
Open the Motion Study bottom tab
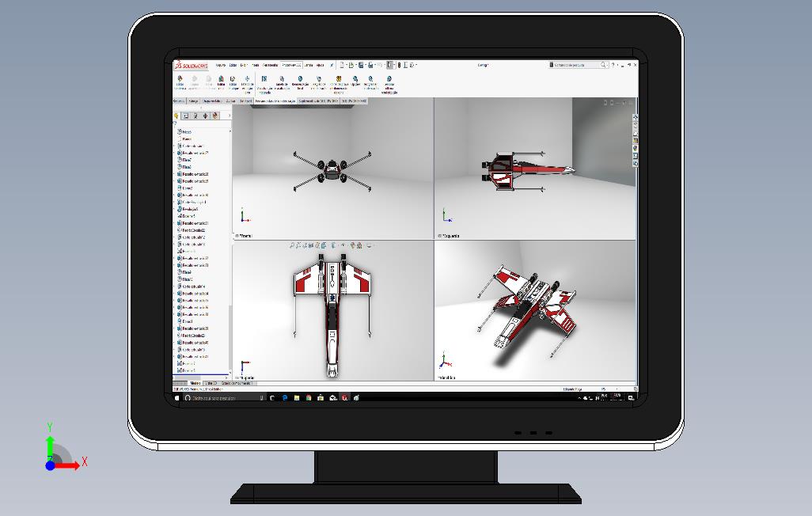pyautogui.click(x=236, y=383)
